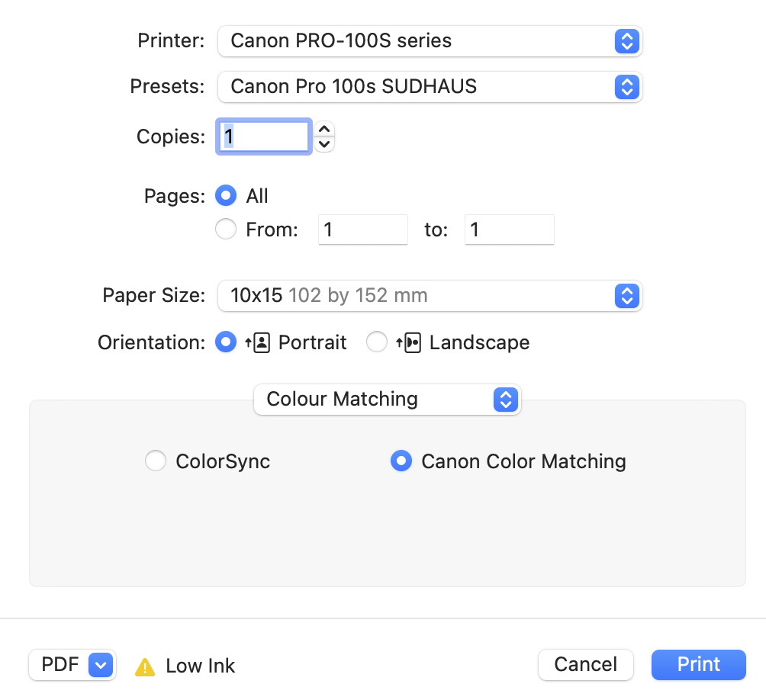
Task: Click the Copies input field
Action: pos(264,137)
